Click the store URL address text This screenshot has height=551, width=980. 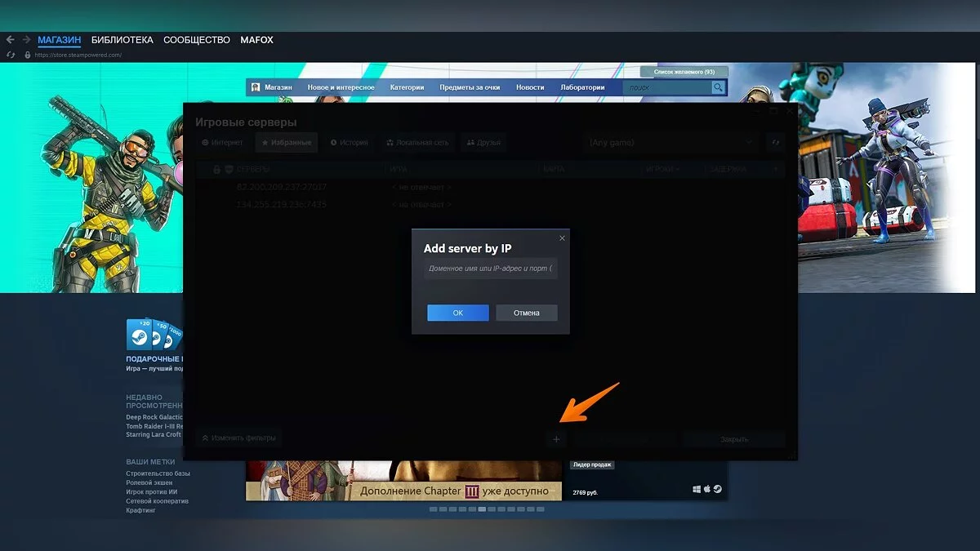point(78,55)
